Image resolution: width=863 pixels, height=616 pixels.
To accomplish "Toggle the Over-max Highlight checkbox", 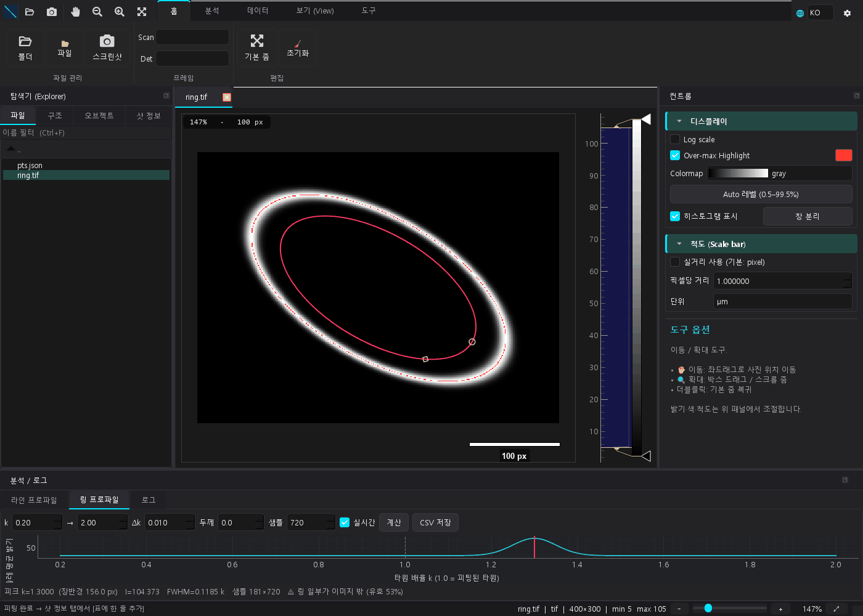I will pyautogui.click(x=675, y=155).
